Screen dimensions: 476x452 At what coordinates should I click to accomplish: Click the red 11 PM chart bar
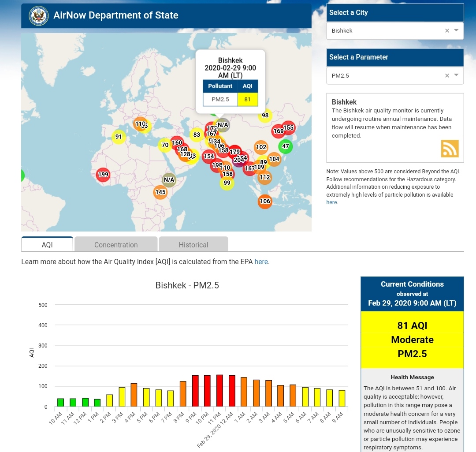coord(219,391)
